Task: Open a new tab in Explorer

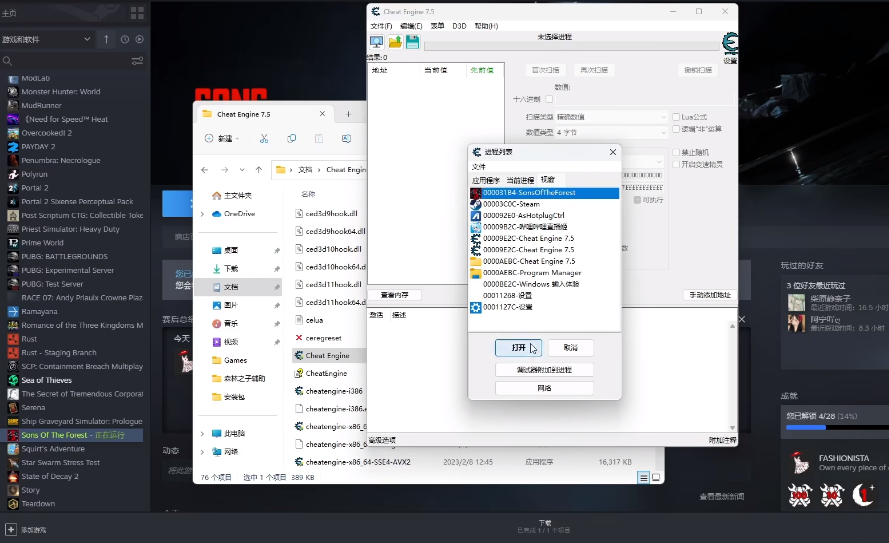Action: click(x=348, y=114)
